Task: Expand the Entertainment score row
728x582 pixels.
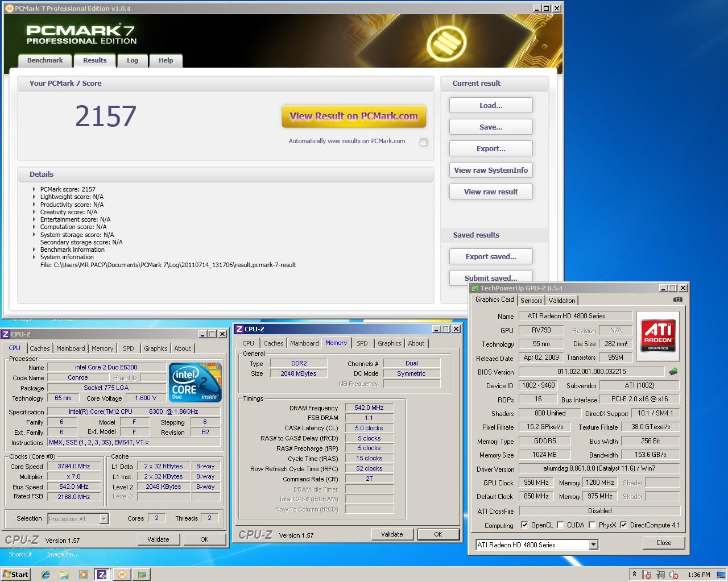Action: 34,219
